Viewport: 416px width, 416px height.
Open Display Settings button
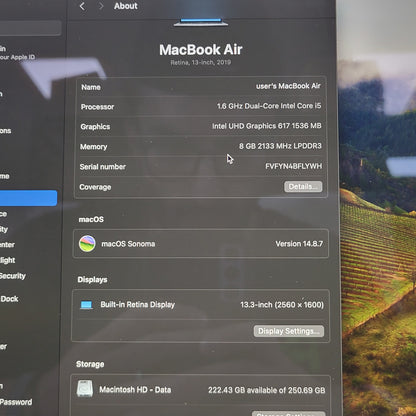pyautogui.click(x=289, y=331)
